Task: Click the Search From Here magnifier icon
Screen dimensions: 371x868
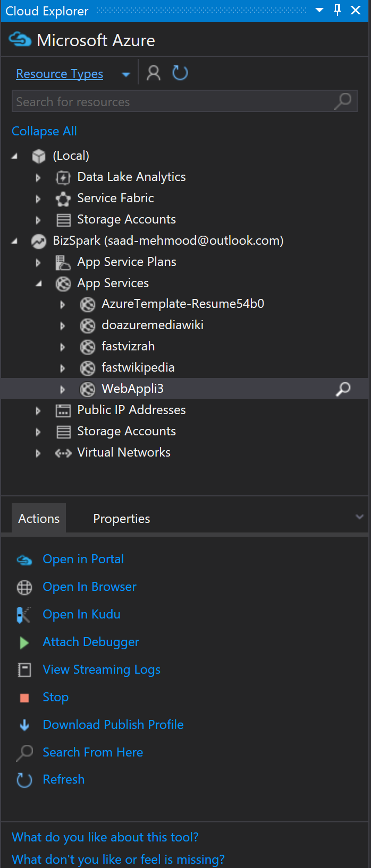Action: point(24,753)
